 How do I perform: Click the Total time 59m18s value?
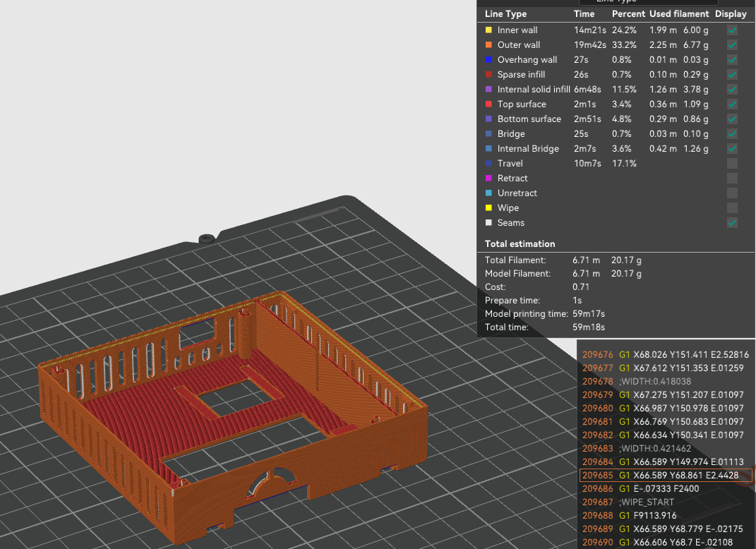click(589, 327)
